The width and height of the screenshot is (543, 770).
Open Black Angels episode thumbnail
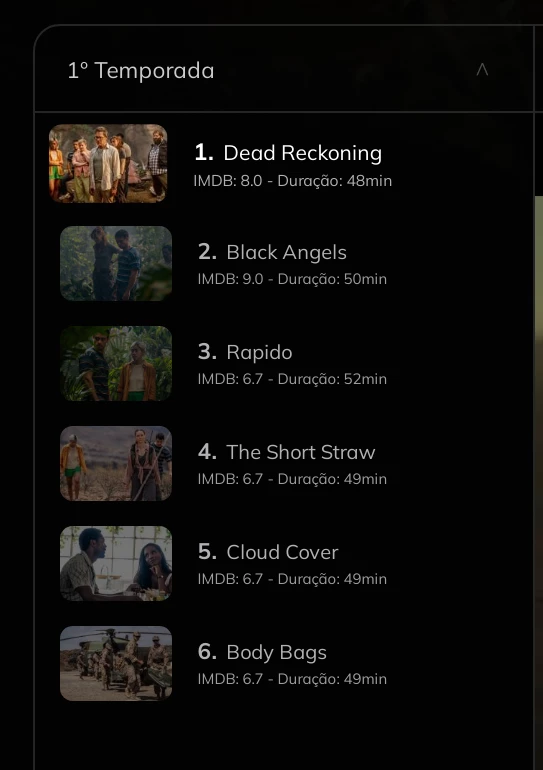pyautogui.click(x=116, y=263)
